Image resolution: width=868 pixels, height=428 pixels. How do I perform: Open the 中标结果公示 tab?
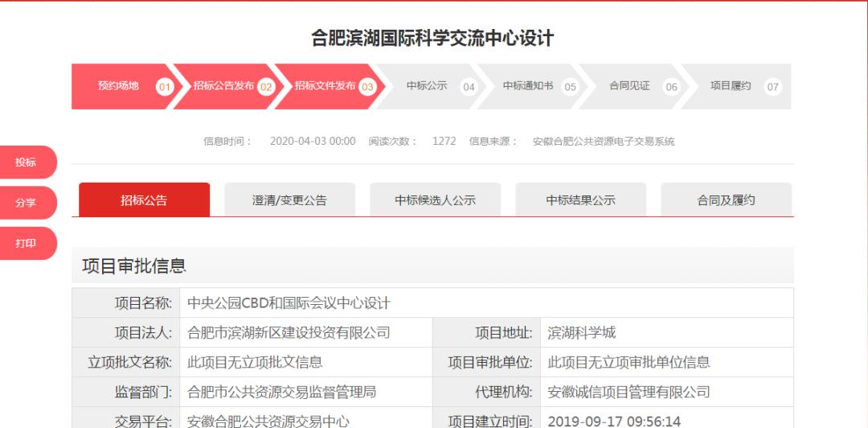(581, 200)
